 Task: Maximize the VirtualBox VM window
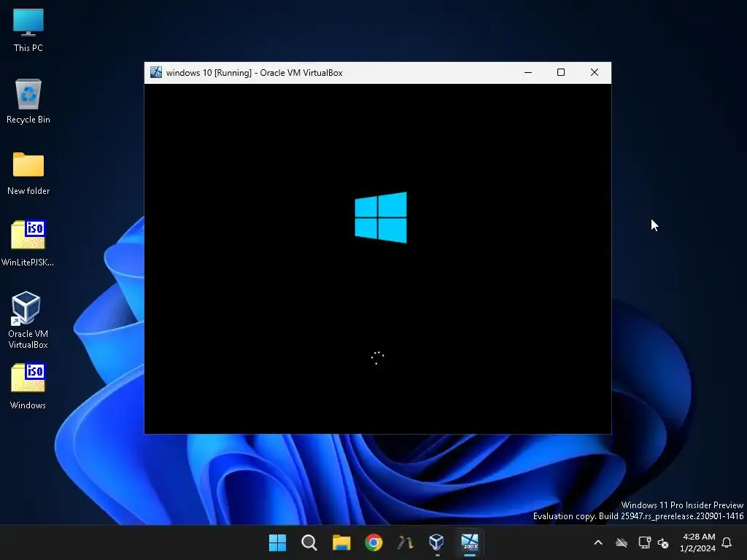coord(561,72)
